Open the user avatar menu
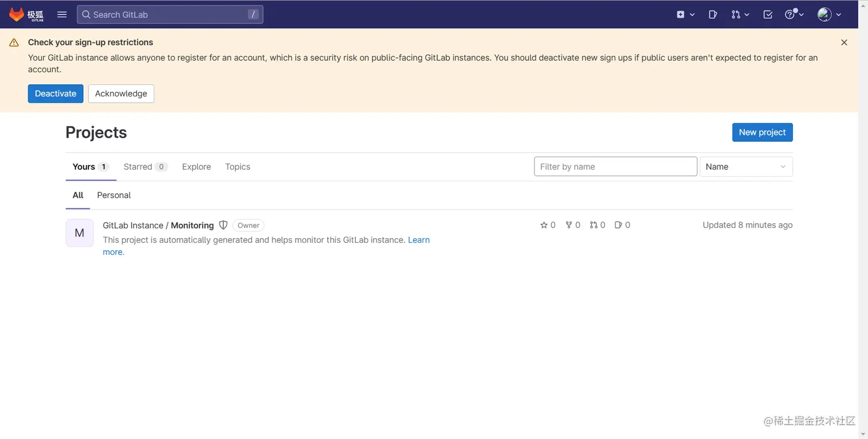 [830, 14]
